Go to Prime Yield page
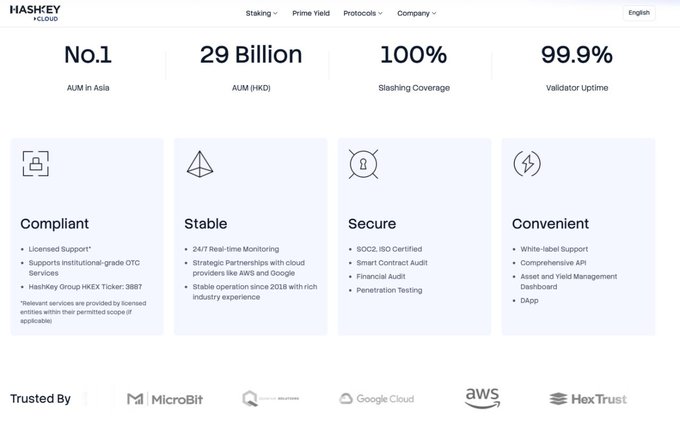 coord(311,13)
